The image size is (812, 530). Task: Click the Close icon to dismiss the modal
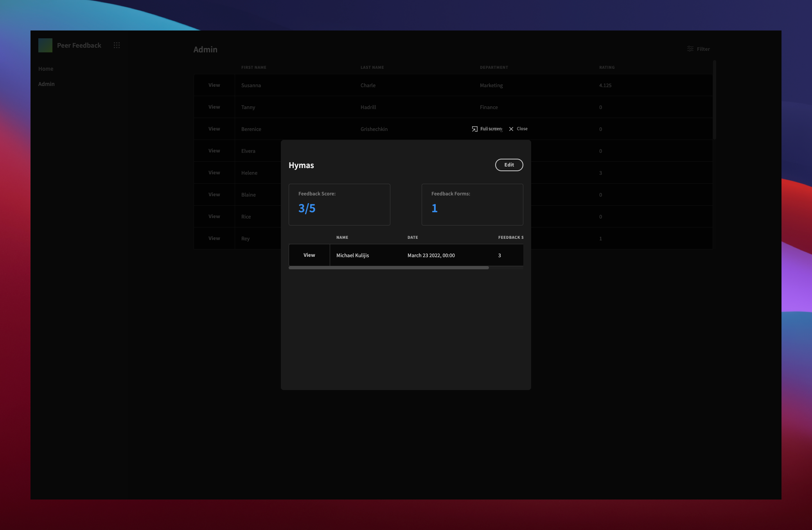click(511, 129)
